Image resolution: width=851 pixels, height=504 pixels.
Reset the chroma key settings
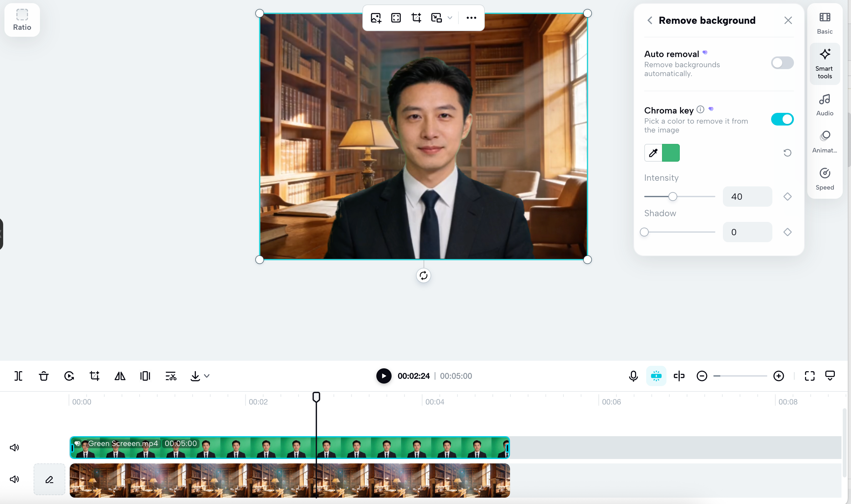(x=787, y=153)
